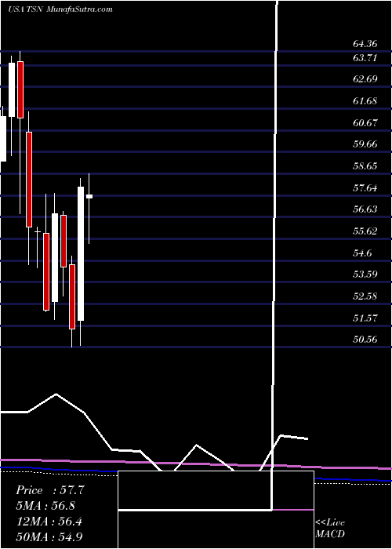Click the 60.67 price axis label
392x549 pixels.
[x=365, y=123]
